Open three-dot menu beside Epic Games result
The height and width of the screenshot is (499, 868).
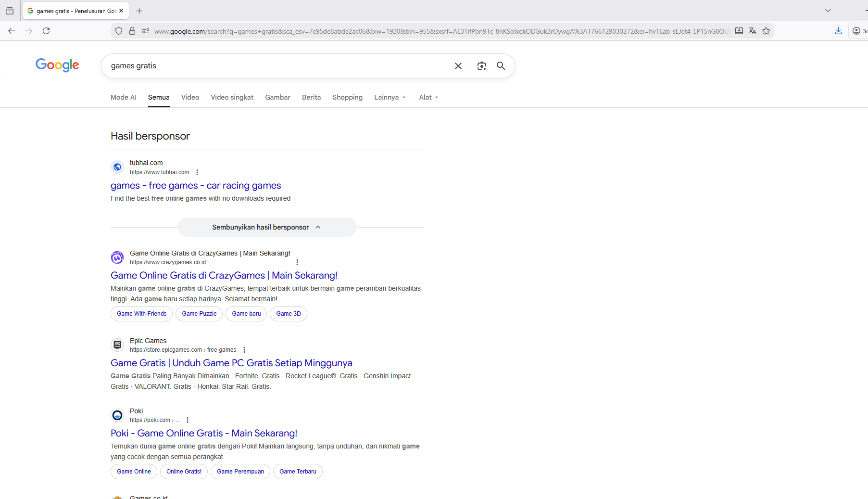click(x=244, y=350)
